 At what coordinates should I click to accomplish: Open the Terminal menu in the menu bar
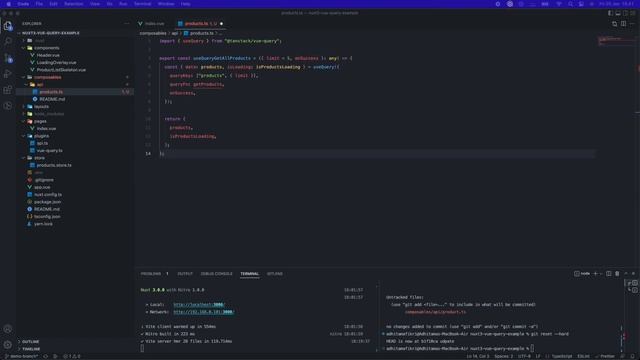[x=142, y=4]
